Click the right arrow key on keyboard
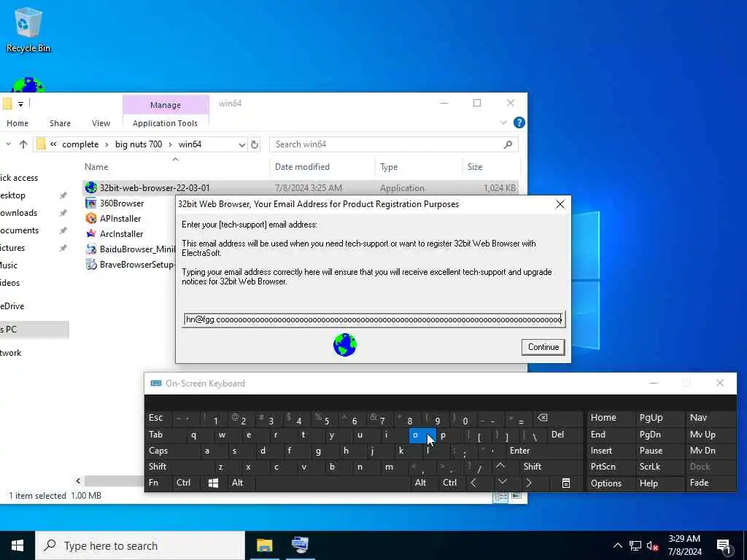This screenshot has height=560, width=747. coord(528,483)
